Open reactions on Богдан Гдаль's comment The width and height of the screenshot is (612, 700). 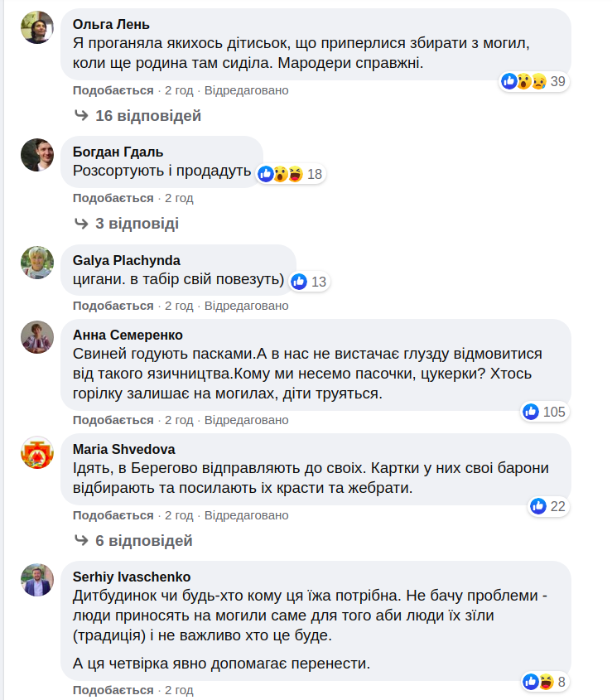click(281, 174)
